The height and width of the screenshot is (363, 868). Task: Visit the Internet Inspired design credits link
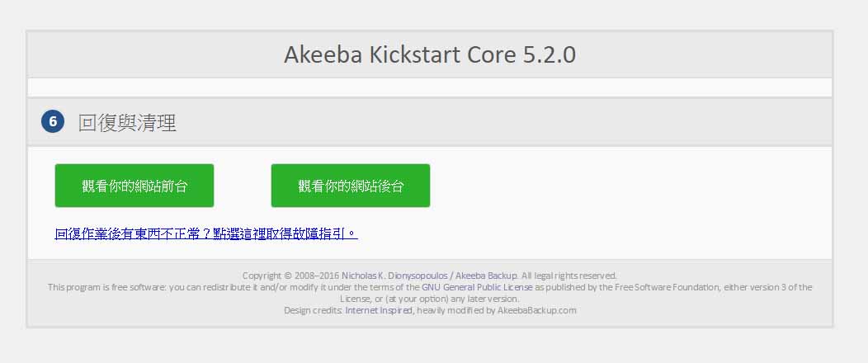click(x=378, y=310)
